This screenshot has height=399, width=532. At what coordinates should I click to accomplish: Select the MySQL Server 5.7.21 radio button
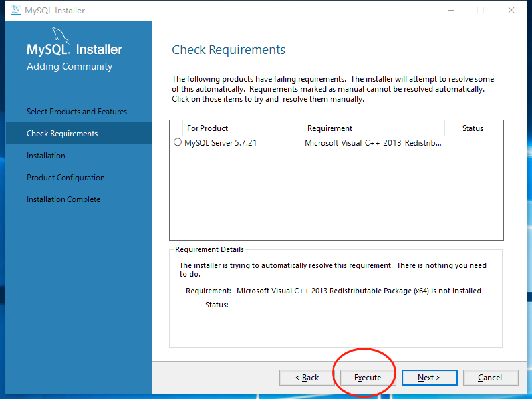click(x=178, y=142)
